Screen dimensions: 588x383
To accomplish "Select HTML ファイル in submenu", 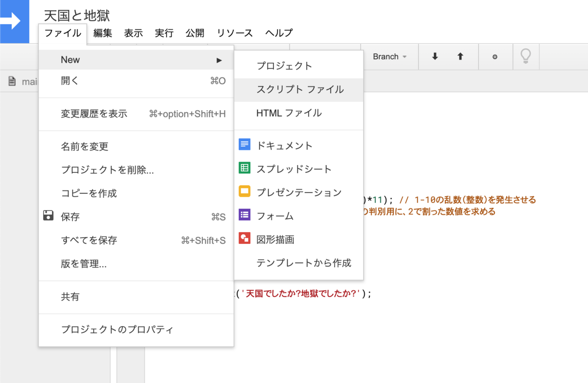I will point(299,113).
